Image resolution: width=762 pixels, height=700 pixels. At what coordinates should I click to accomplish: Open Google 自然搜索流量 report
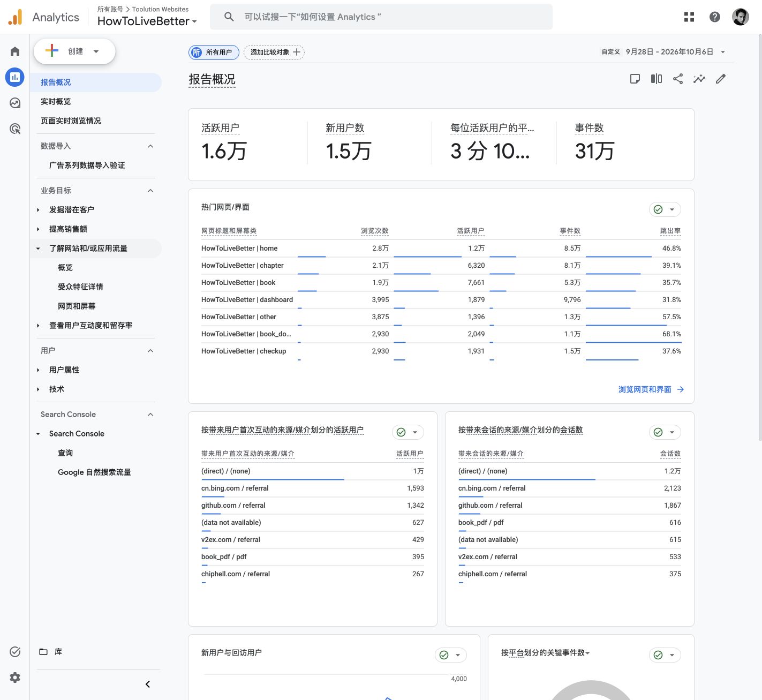tap(94, 472)
